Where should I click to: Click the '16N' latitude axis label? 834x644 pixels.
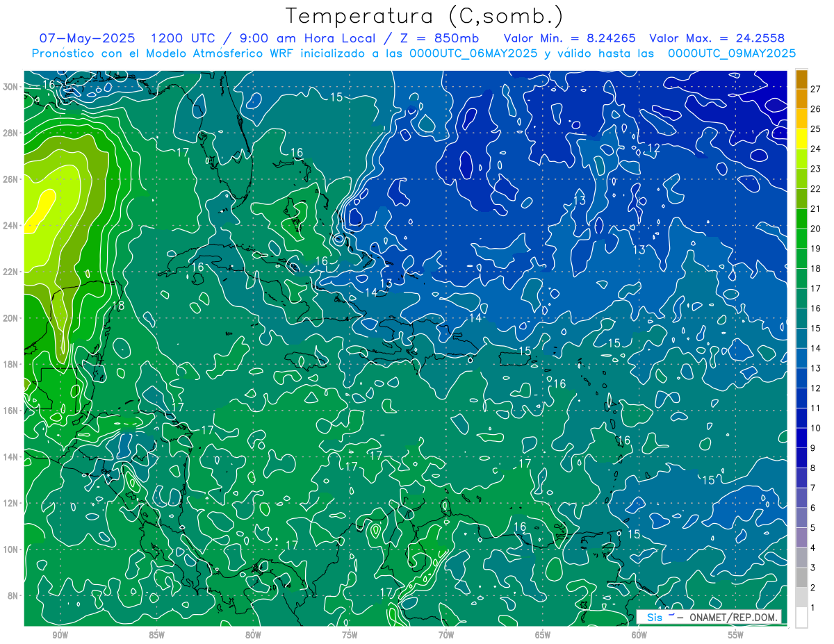(x=10, y=411)
